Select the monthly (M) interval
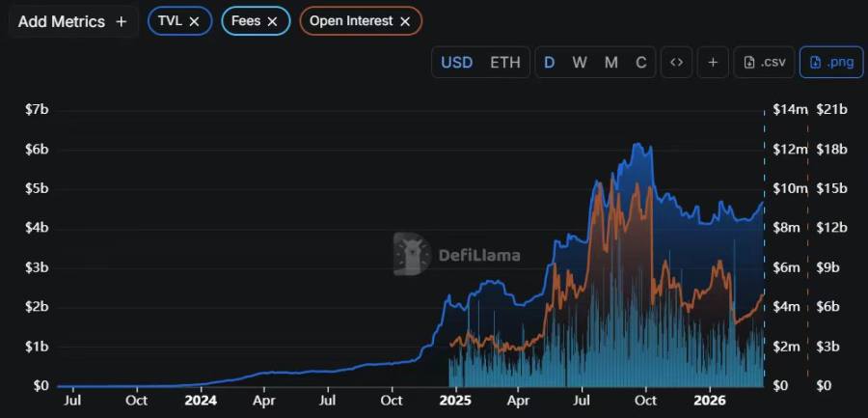This screenshot has height=418, width=868. click(610, 62)
